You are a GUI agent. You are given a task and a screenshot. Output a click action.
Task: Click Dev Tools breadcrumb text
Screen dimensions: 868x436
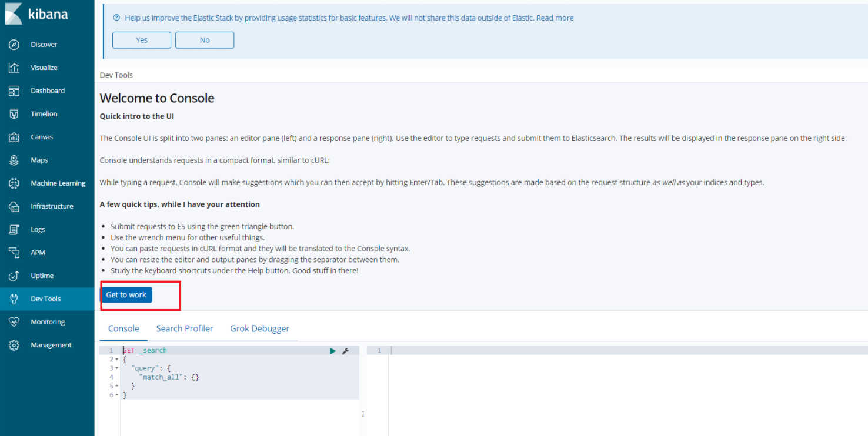pos(116,75)
